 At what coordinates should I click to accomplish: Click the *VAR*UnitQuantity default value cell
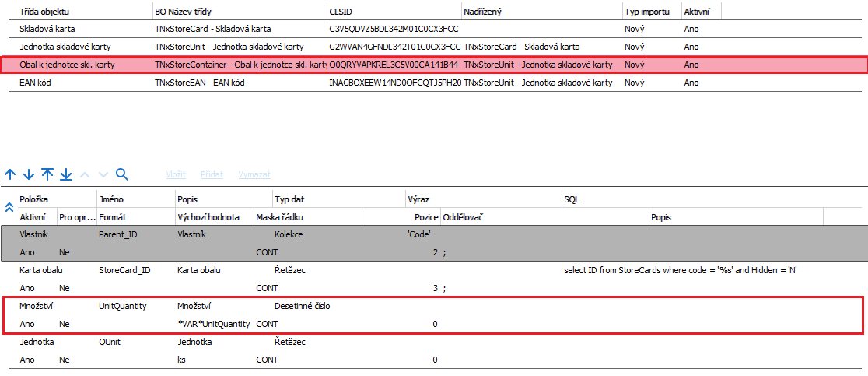tap(213, 324)
